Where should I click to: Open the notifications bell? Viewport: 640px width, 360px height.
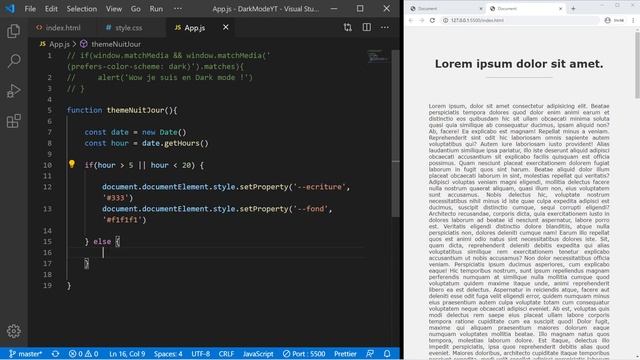(387, 353)
